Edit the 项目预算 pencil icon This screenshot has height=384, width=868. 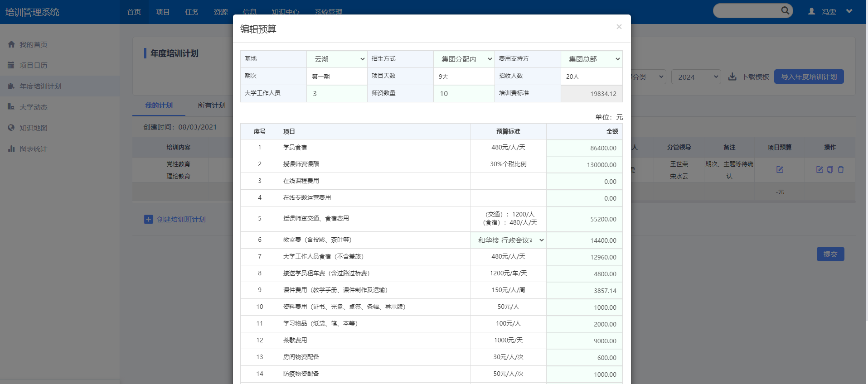pos(780,169)
